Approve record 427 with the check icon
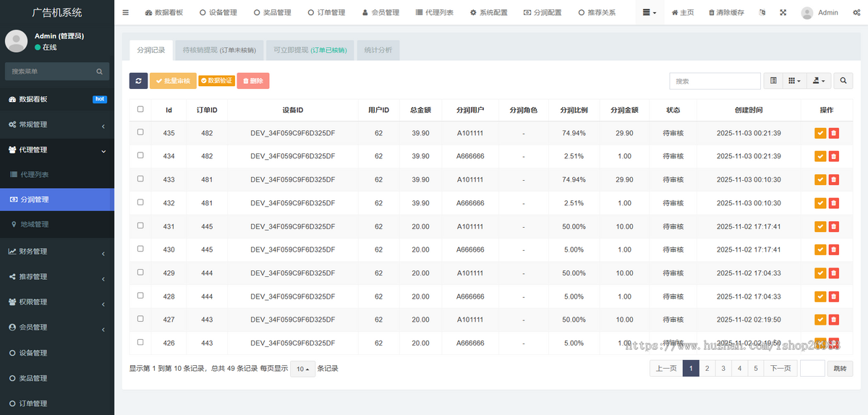Image resolution: width=868 pixels, height=415 pixels. pyautogui.click(x=820, y=320)
